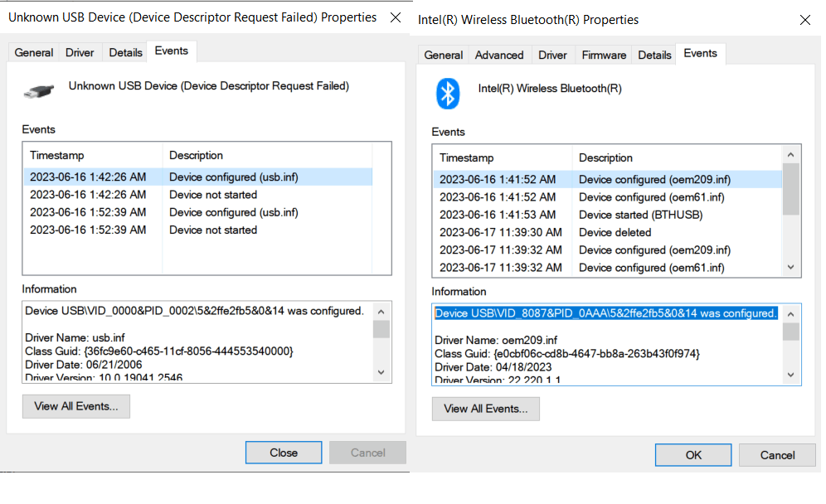826x504 pixels.
Task: Select 11:39:32 AM Device configured (oem61.inf) event
Action: [x=608, y=268]
